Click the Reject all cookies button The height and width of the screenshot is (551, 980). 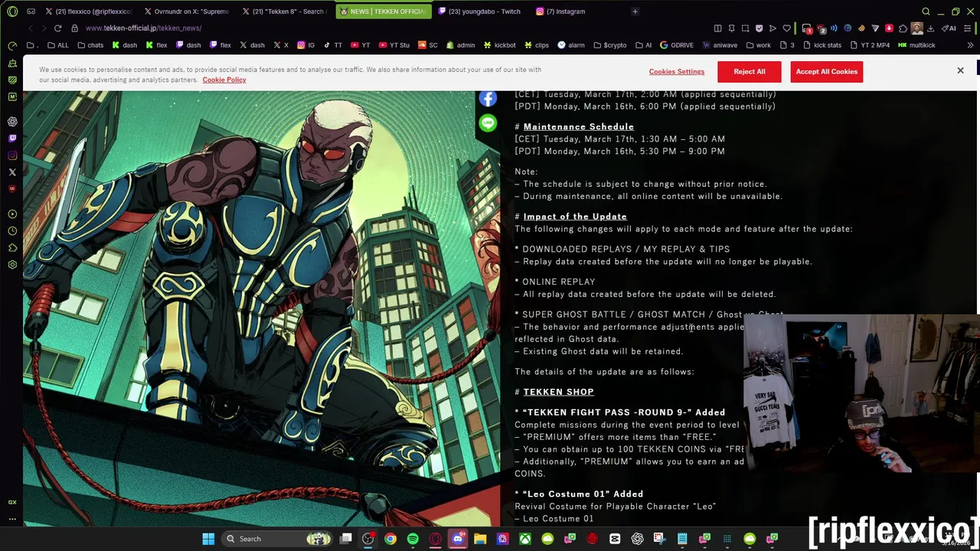click(749, 71)
